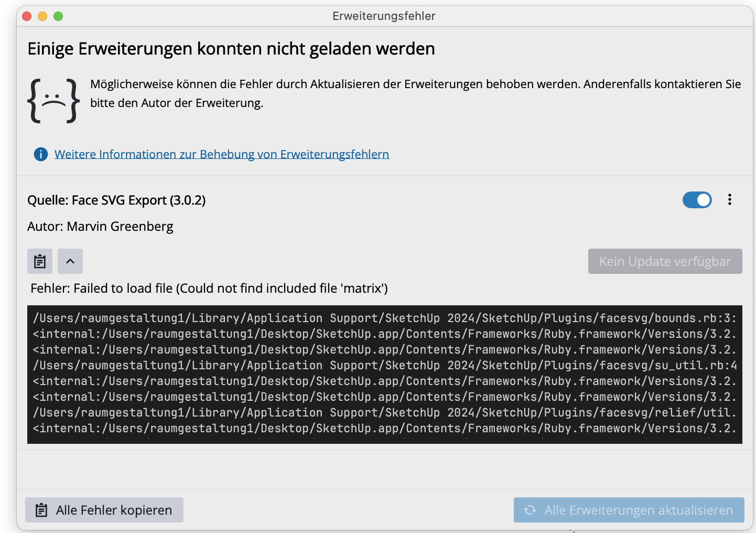Click the "Failed to load file" error message
Screen dimensions: 756x533
209,289
